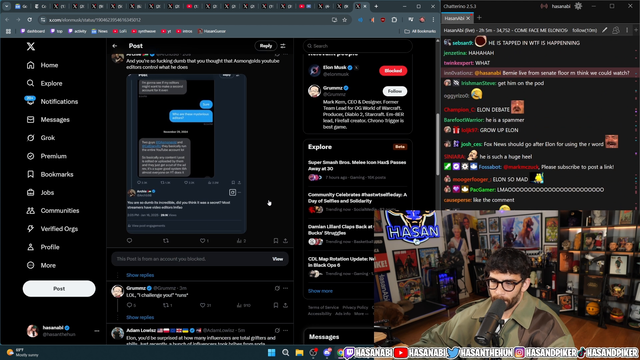
Task: Like Grummz's reply
Action: coord(202,305)
